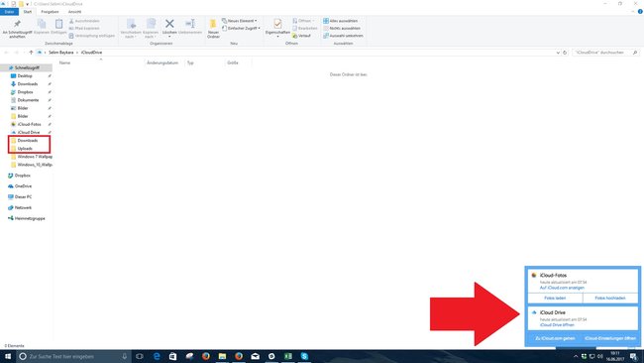Screen dimensions: 644x363
Task: Click Verlauf in the ribbon
Action: click(x=301, y=36)
